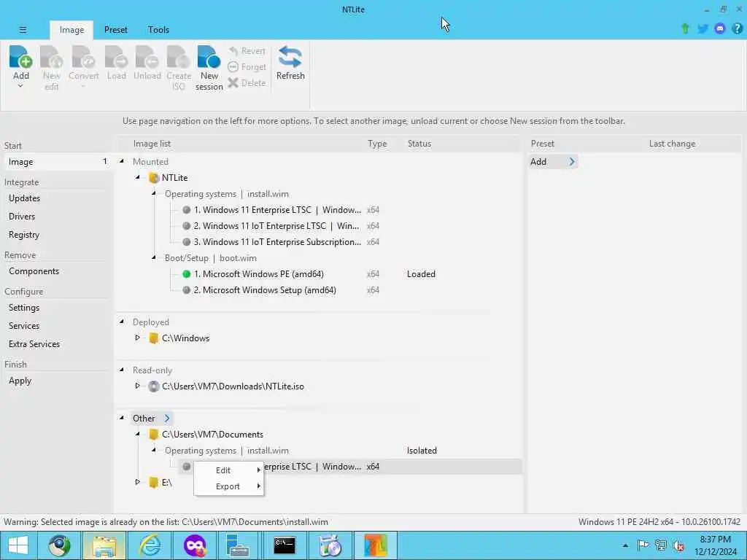Viewport: 747px width, 560px height.
Task: Switch to the Preset tab
Action: tap(116, 29)
